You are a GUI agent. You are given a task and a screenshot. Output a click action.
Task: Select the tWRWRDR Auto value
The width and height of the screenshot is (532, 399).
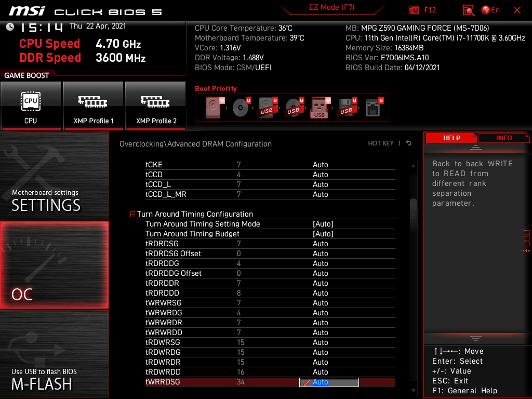[x=320, y=323]
